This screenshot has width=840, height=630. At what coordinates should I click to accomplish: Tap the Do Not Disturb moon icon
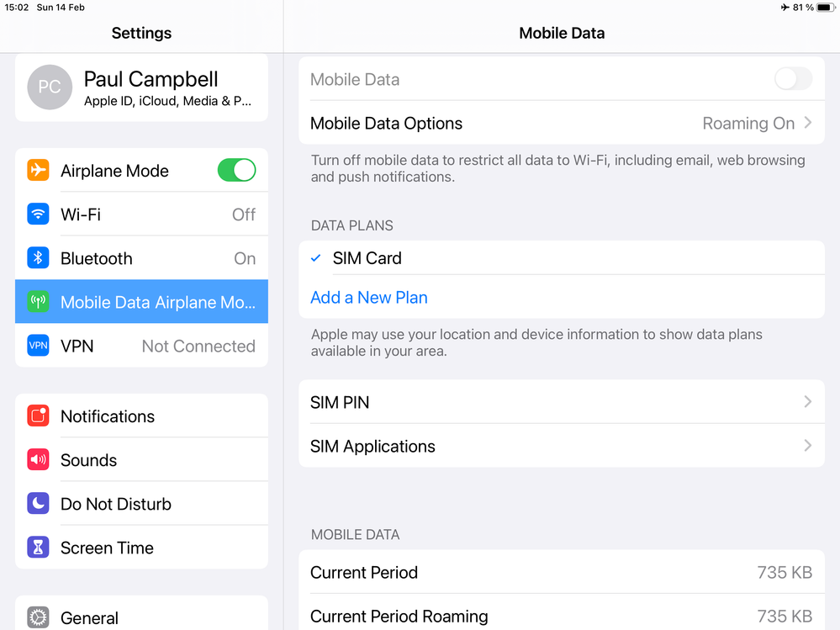(38, 504)
